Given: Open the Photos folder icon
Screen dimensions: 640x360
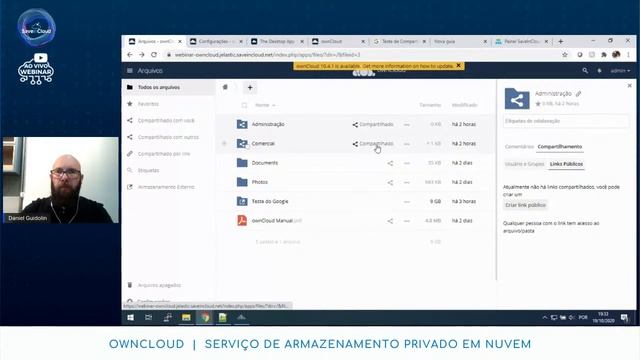Looking at the screenshot, I should [242, 182].
